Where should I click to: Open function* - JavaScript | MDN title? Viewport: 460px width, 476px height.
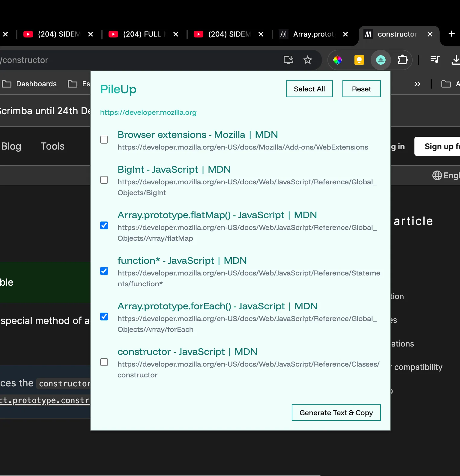(x=182, y=261)
